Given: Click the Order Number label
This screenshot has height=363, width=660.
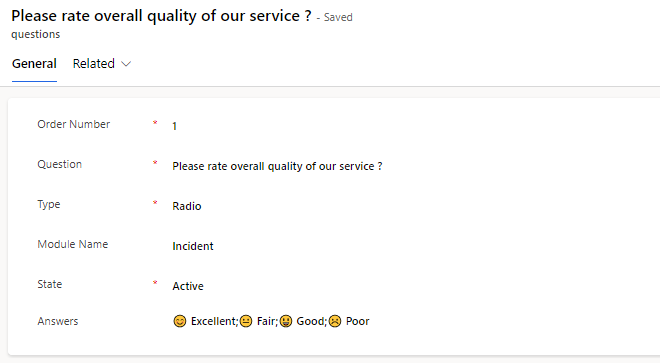Looking at the screenshot, I should pyautogui.click(x=74, y=124).
